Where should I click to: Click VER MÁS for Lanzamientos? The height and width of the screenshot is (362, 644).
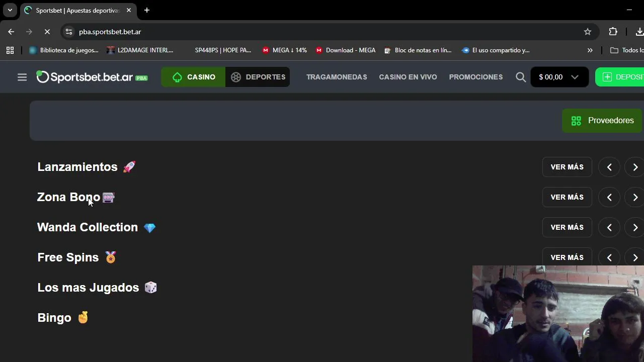(x=567, y=167)
